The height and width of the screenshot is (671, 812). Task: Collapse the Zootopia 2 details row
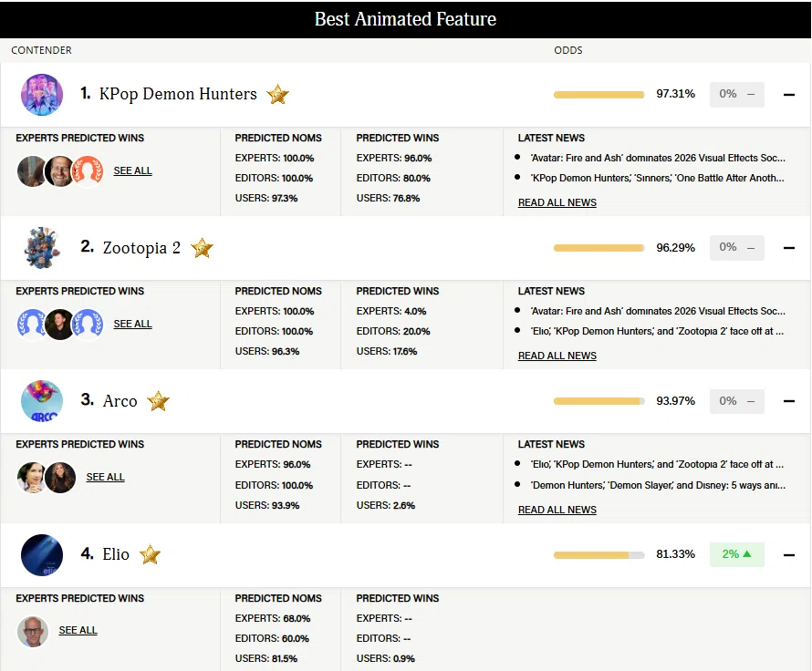point(788,248)
